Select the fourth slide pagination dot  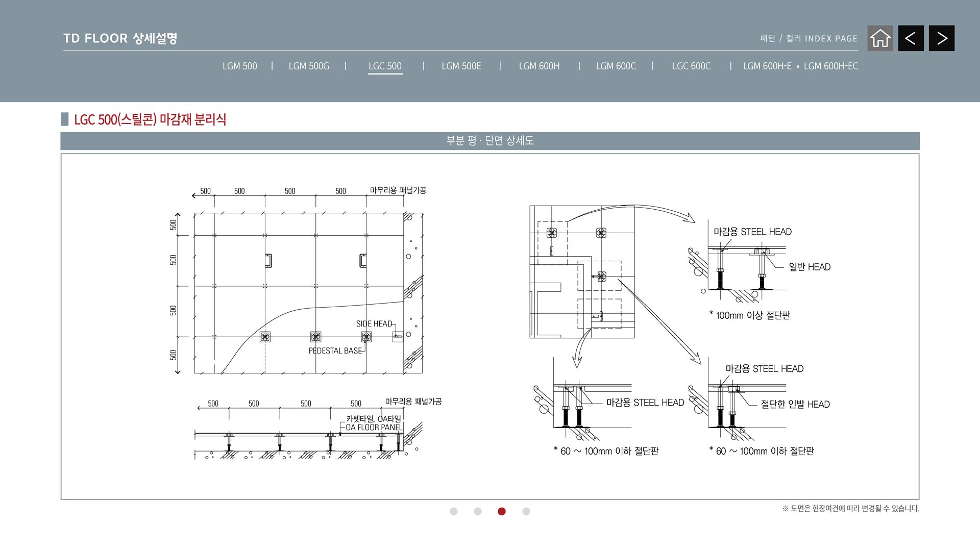pyautogui.click(x=526, y=511)
